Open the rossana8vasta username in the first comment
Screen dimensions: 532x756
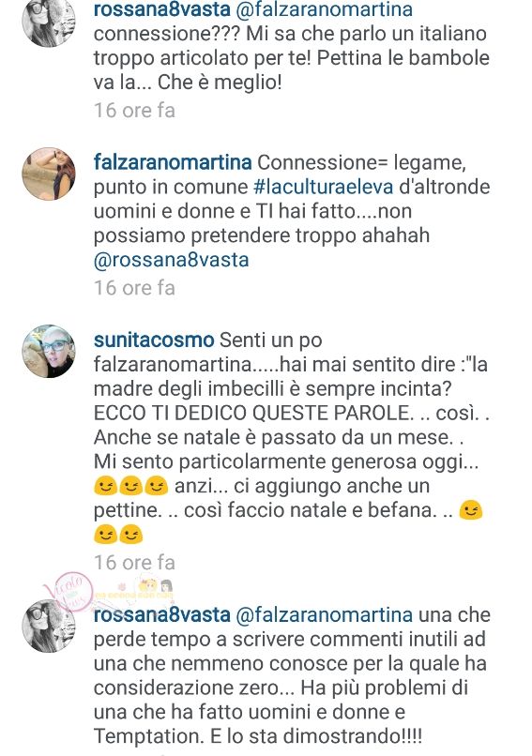162,8
